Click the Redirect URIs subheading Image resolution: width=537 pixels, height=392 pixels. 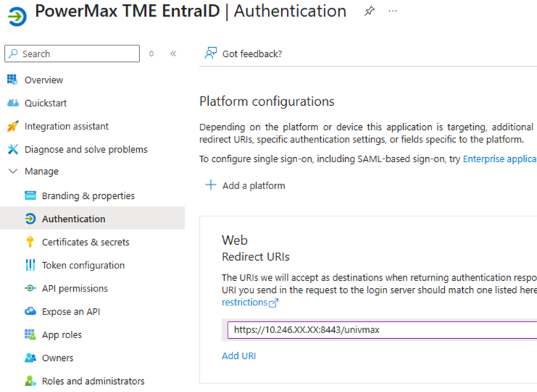click(256, 257)
